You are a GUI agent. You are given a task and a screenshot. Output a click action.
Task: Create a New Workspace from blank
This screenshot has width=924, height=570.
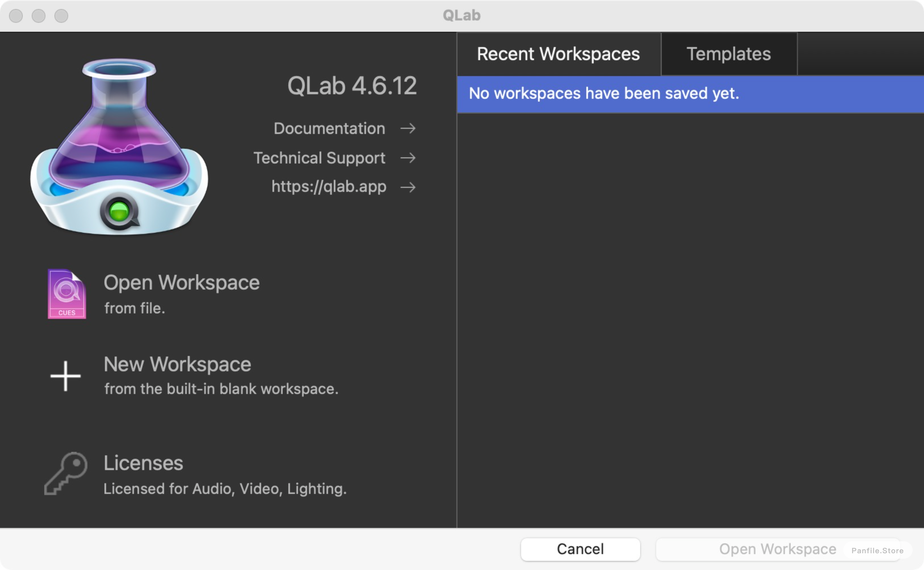[x=177, y=364]
